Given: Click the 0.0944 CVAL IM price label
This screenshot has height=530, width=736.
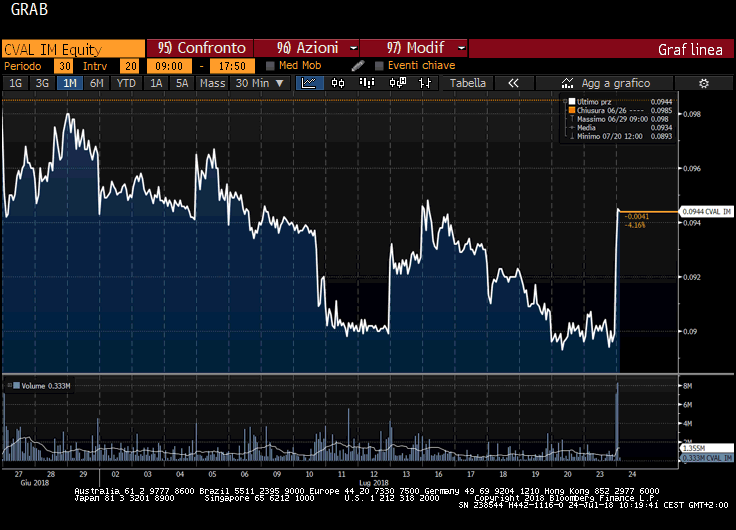Looking at the screenshot, I should click(706, 212).
